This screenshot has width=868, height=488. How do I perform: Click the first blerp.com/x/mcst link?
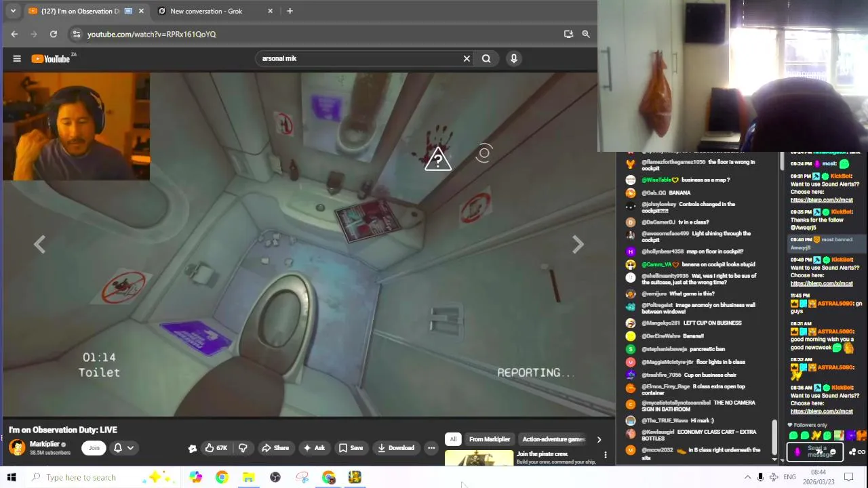pyautogui.click(x=821, y=200)
